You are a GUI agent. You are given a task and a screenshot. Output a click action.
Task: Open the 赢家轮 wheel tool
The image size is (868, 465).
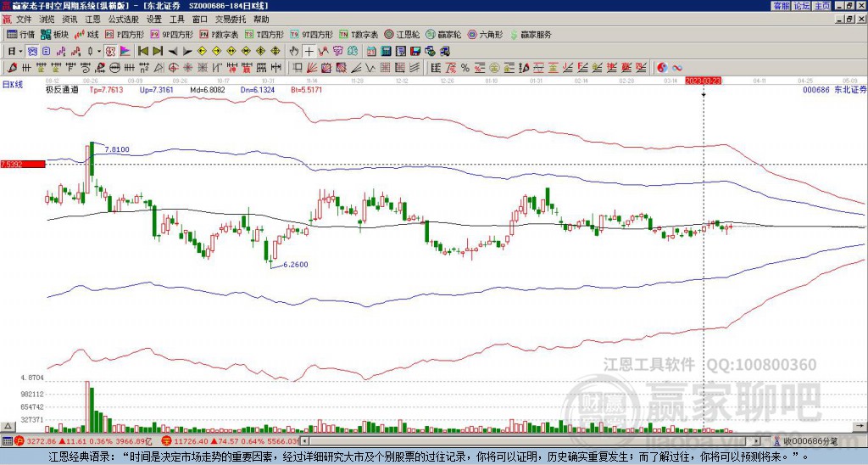[x=443, y=34]
